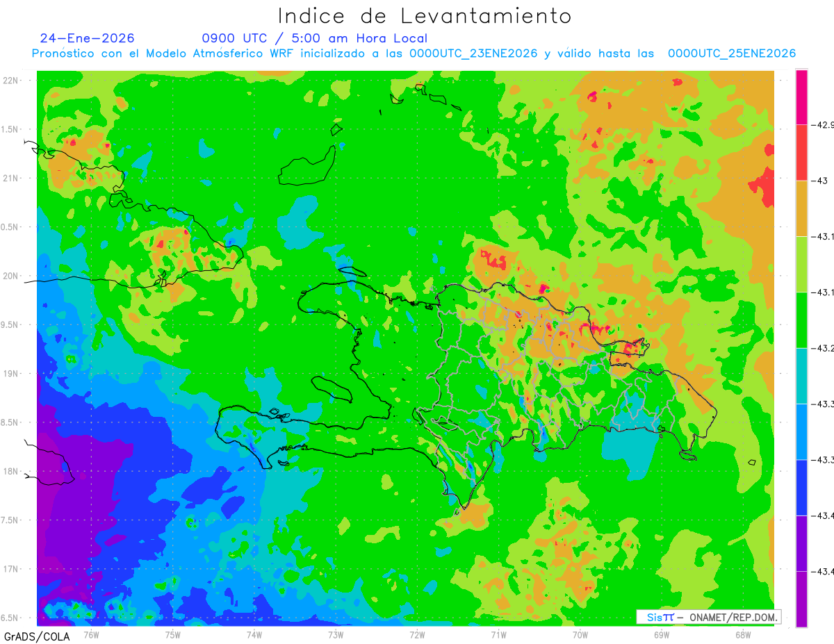This screenshot has width=834, height=644.
Task: Click the "SisTT – ONAMET/REP.DOM." label
Action: pos(708,617)
